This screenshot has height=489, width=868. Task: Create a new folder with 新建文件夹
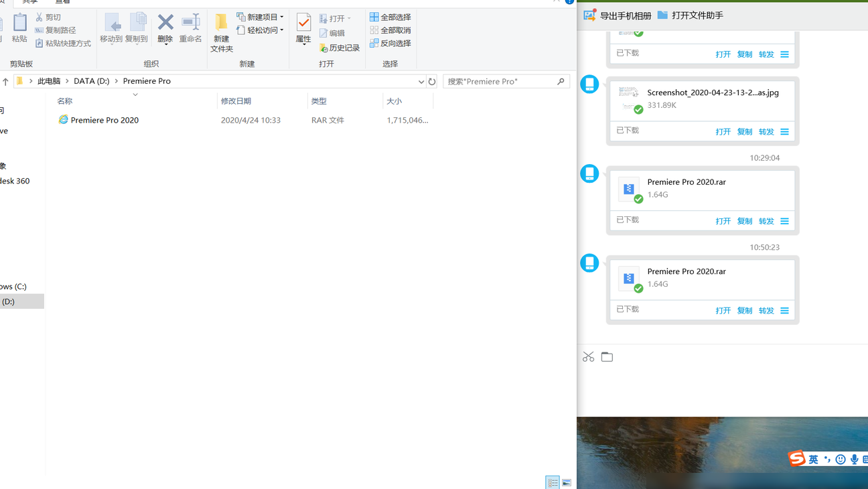221,32
